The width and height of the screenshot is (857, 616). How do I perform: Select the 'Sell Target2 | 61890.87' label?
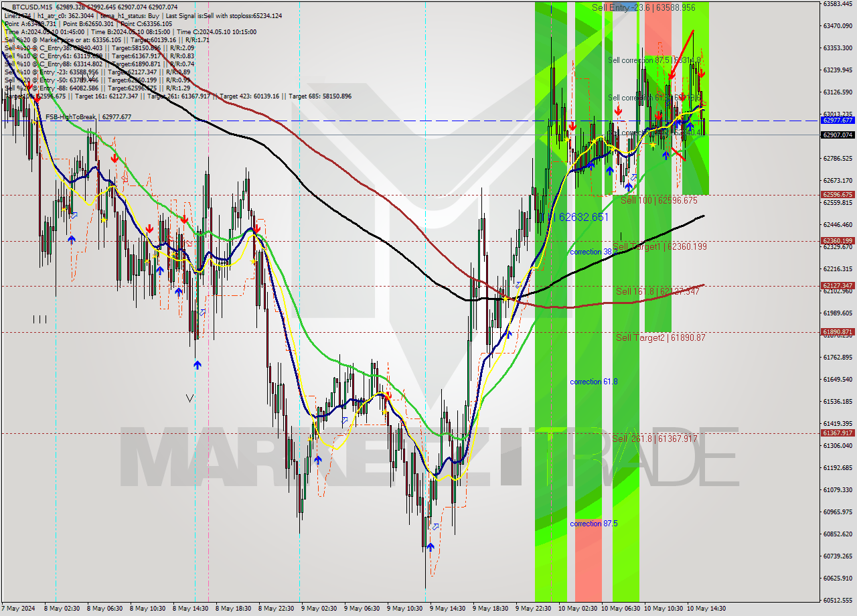tap(661, 338)
